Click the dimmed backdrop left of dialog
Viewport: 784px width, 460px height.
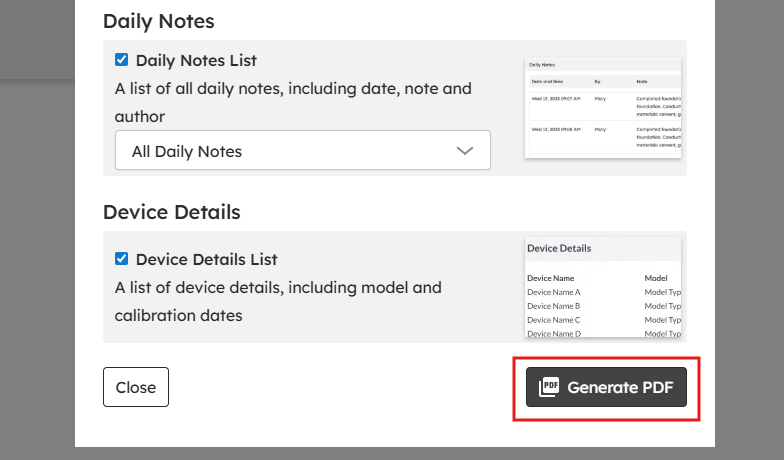click(37, 250)
